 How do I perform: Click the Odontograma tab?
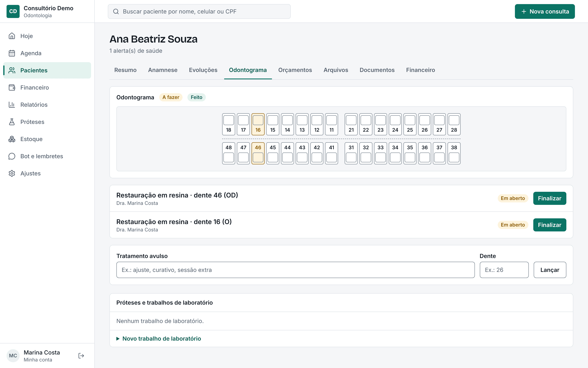[248, 70]
